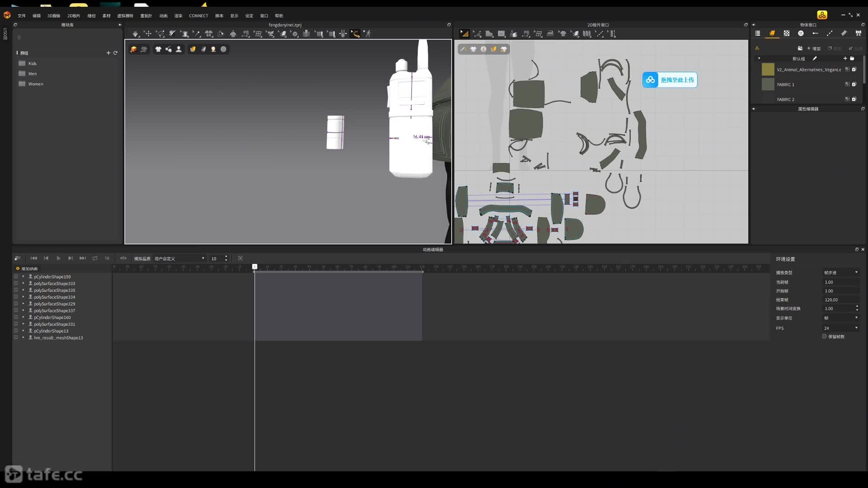The width and height of the screenshot is (868, 488).
Task: Click the 1X playback speed button
Action: coord(107,258)
